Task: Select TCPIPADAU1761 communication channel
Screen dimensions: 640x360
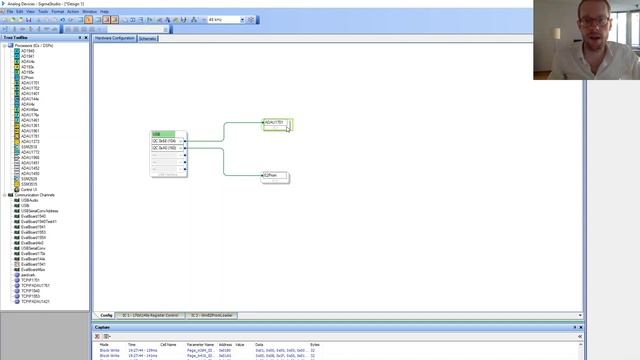Action: point(35,286)
